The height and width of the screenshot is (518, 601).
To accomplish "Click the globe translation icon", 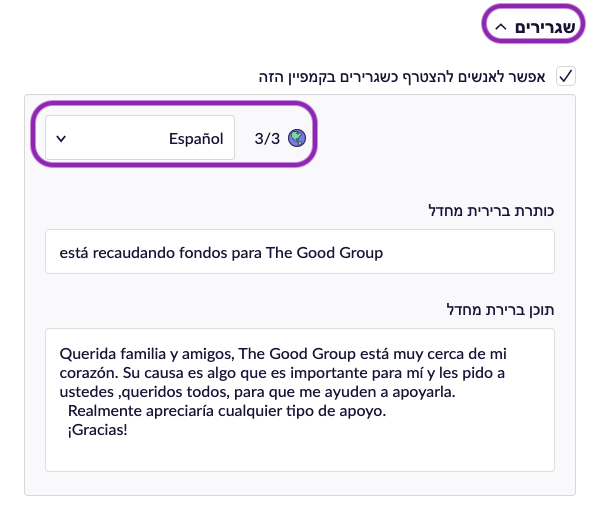I will tap(297, 138).
